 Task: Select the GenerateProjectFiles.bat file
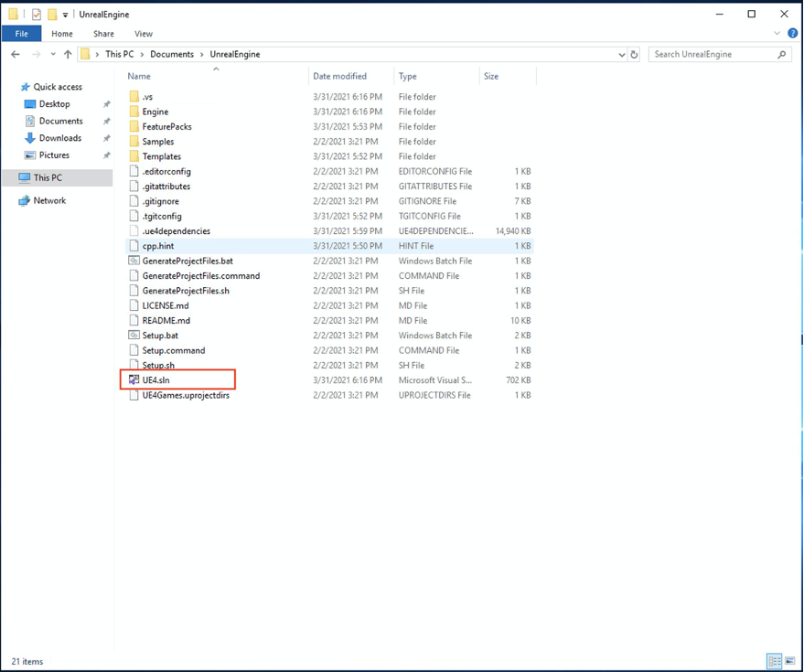(187, 261)
